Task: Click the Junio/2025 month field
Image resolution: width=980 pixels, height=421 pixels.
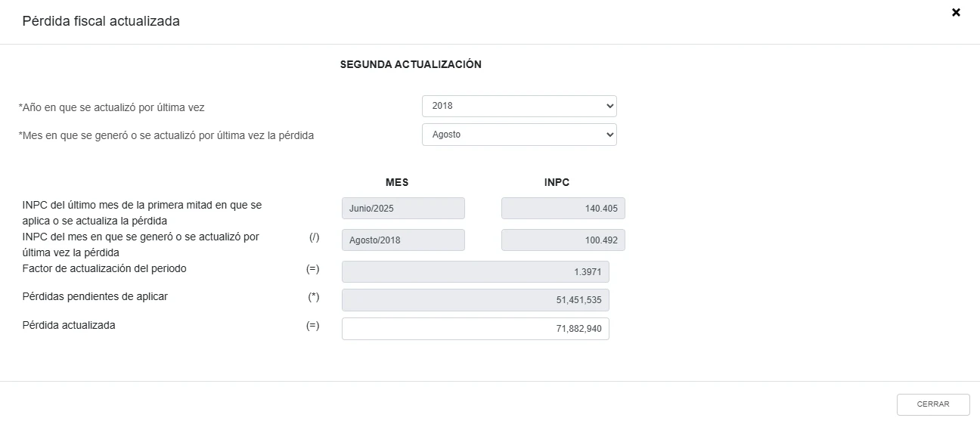Action: click(x=403, y=209)
